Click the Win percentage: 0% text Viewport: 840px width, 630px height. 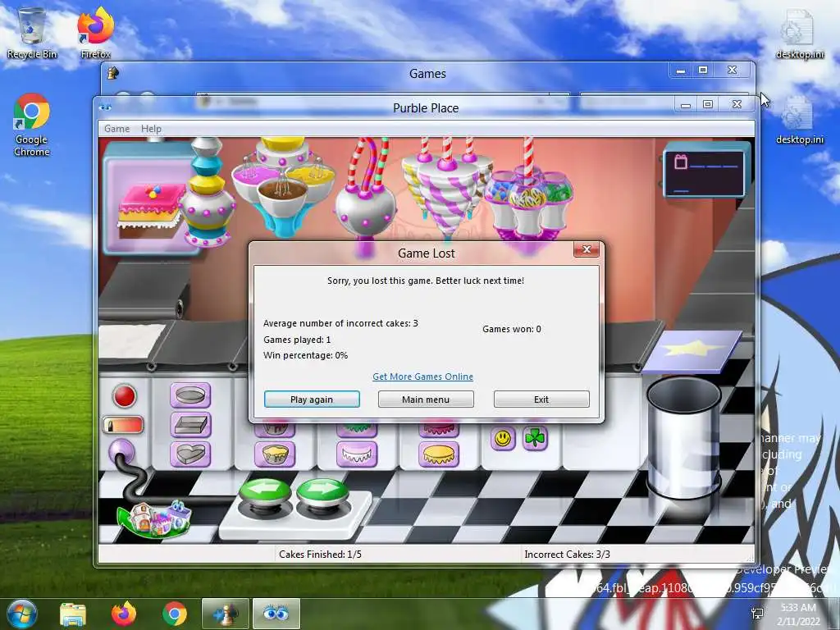pos(305,355)
